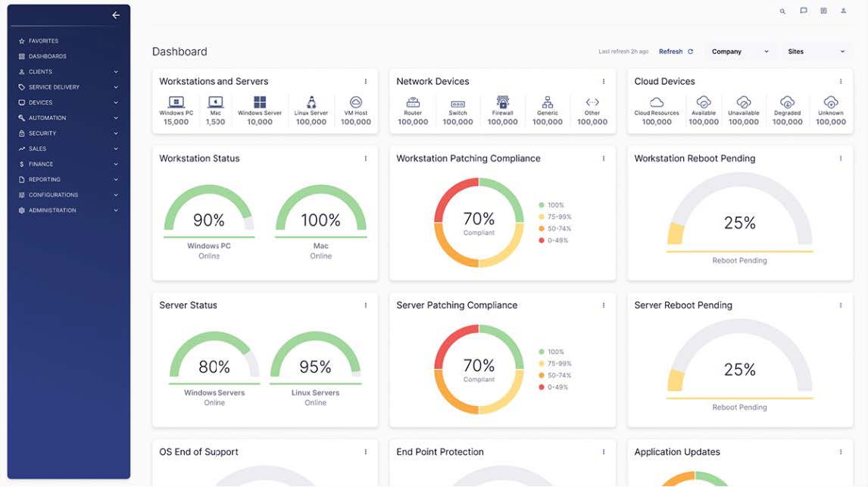
Task: Open Server Reboot Pending options menu
Action: point(840,305)
